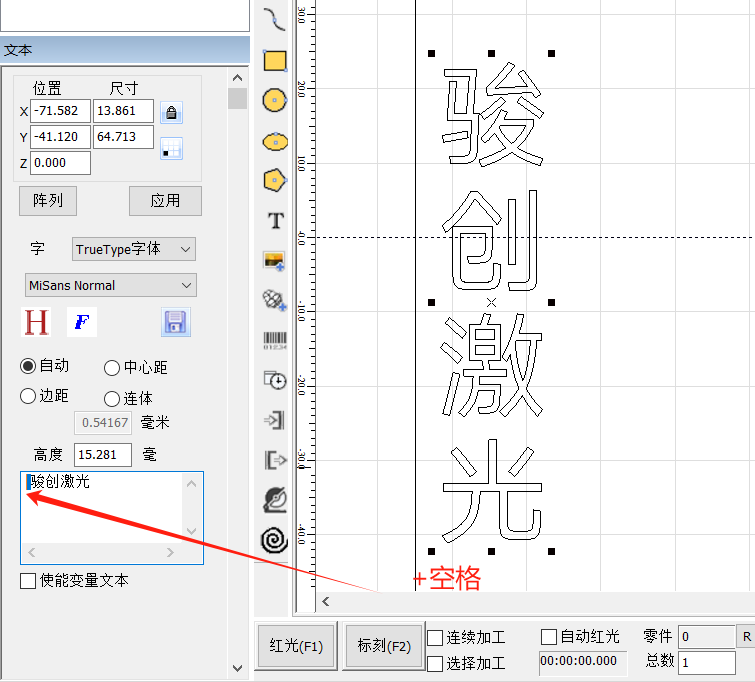
Task: Select the spiral tool
Action: tap(274, 540)
